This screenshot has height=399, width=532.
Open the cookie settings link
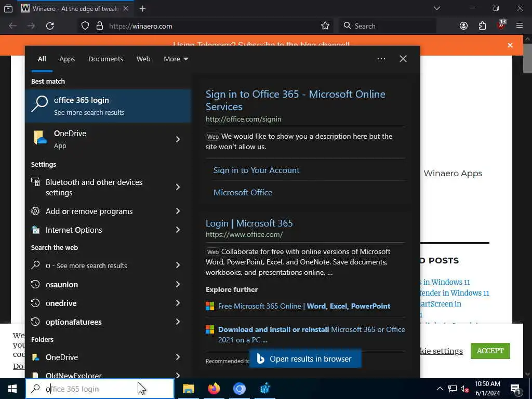[x=441, y=351]
